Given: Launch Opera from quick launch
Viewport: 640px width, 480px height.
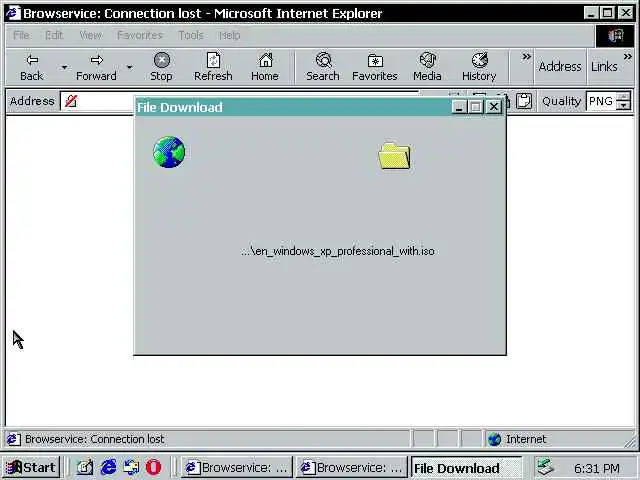Looking at the screenshot, I should 153,467.
